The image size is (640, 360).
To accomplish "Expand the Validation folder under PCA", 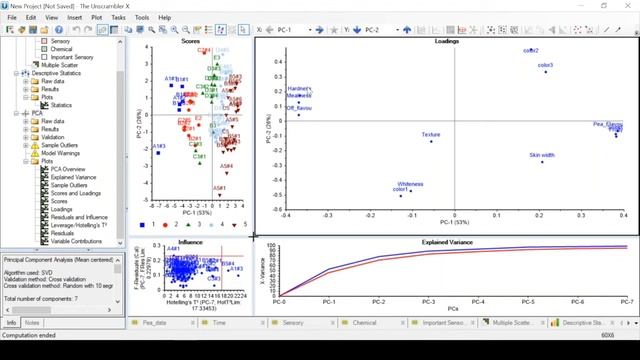I will [x=26, y=138].
